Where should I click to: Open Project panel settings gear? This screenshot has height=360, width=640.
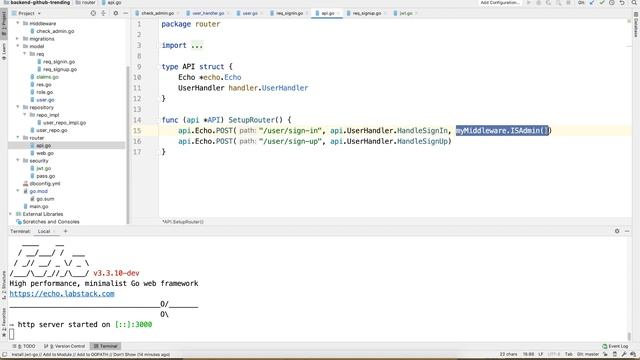tap(116, 13)
